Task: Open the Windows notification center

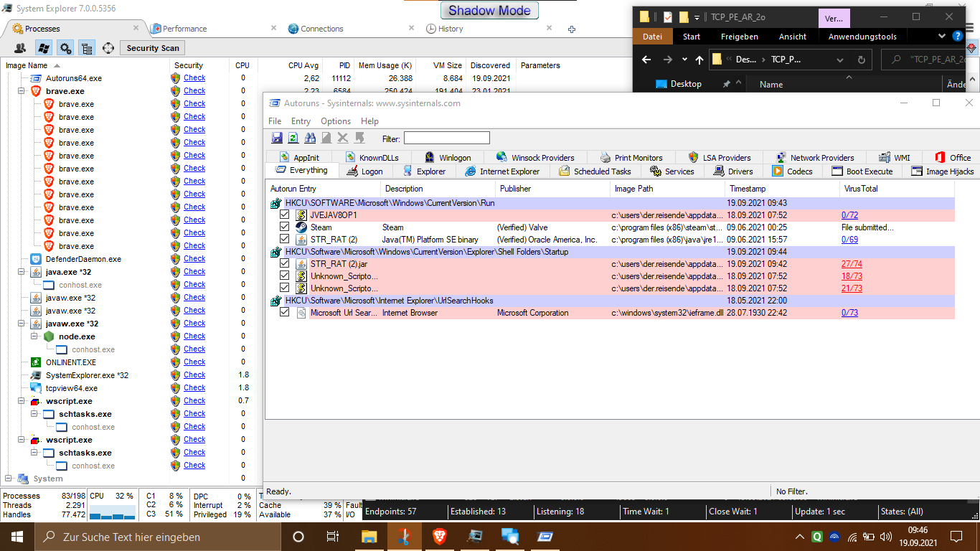Action: tap(956, 537)
